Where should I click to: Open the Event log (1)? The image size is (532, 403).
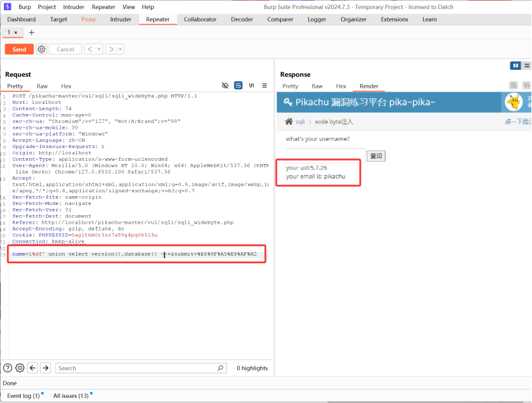24,395
